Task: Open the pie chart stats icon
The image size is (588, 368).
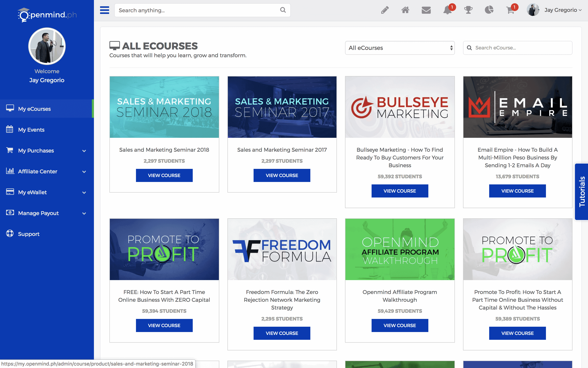Action: click(x=489, y=10)
